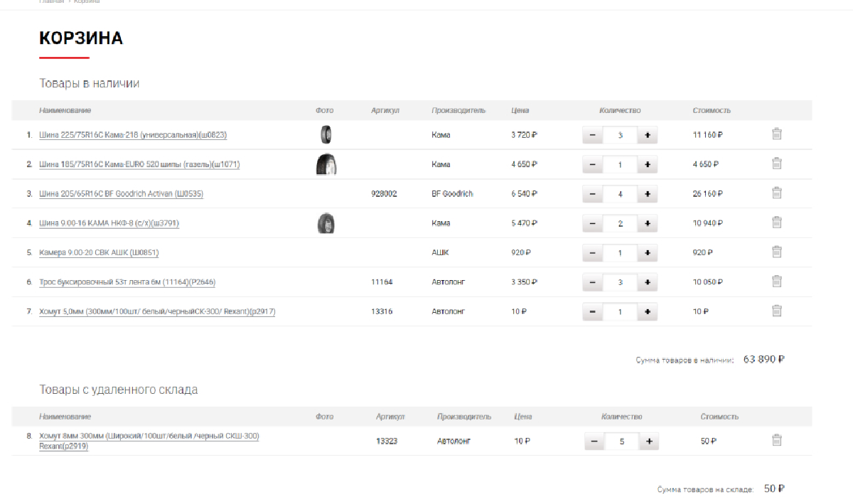Open Хомут 8мм 300мм Rexant product link
This screenshot has height=504, width=853.
[149, 441]
